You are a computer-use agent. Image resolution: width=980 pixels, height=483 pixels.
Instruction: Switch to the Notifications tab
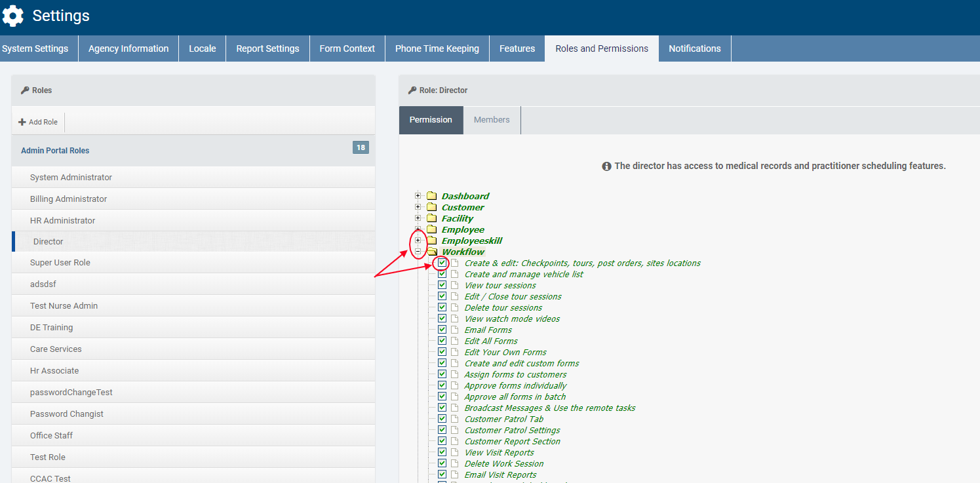pyautogui.click(x=694, y=48)
